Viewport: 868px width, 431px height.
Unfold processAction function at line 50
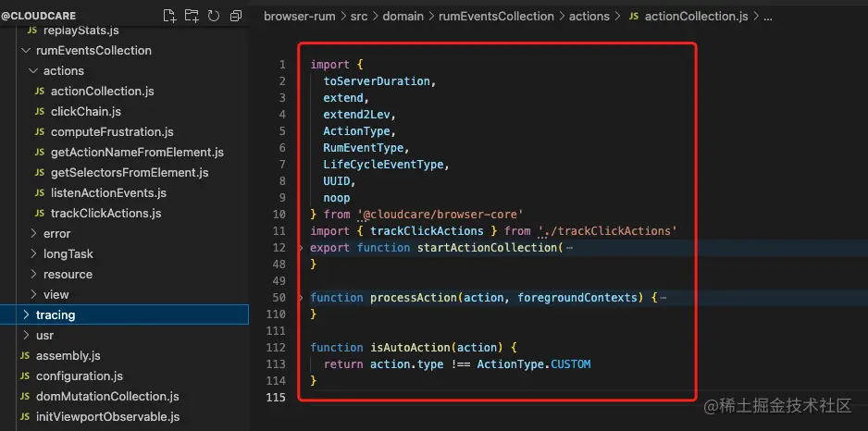tap(301, 298)
